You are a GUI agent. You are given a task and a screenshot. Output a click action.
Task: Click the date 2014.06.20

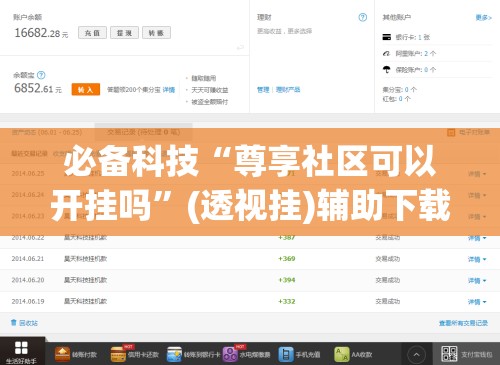28,280
